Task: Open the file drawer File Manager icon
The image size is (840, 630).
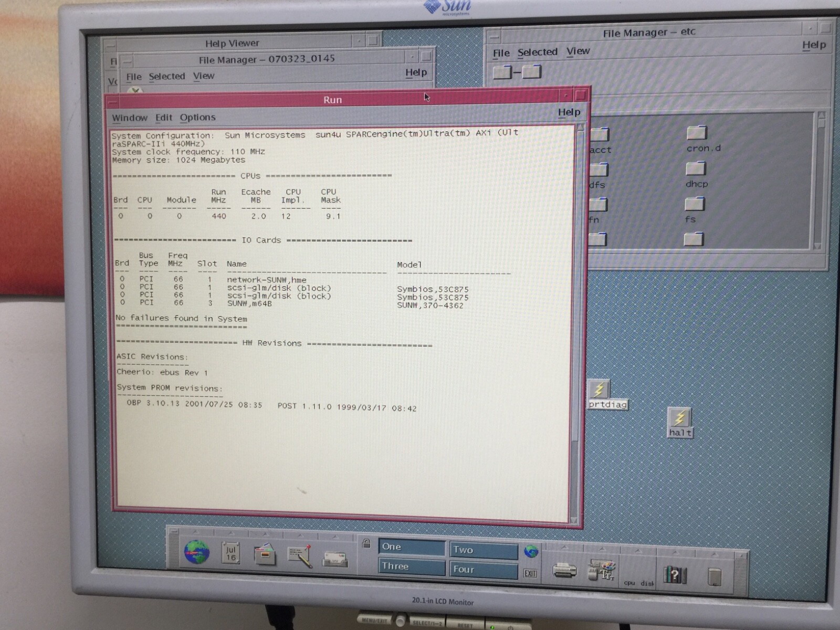Action: tap(265, 554)
